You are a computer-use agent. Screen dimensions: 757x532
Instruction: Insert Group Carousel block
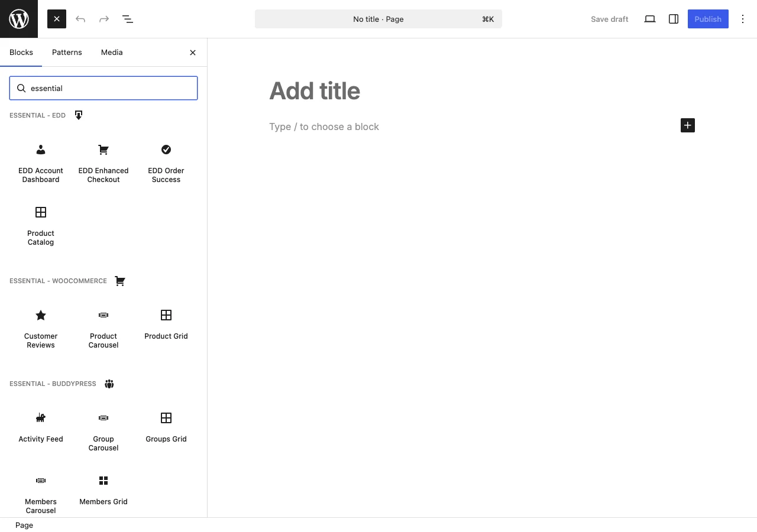click(x=103, y=432)
